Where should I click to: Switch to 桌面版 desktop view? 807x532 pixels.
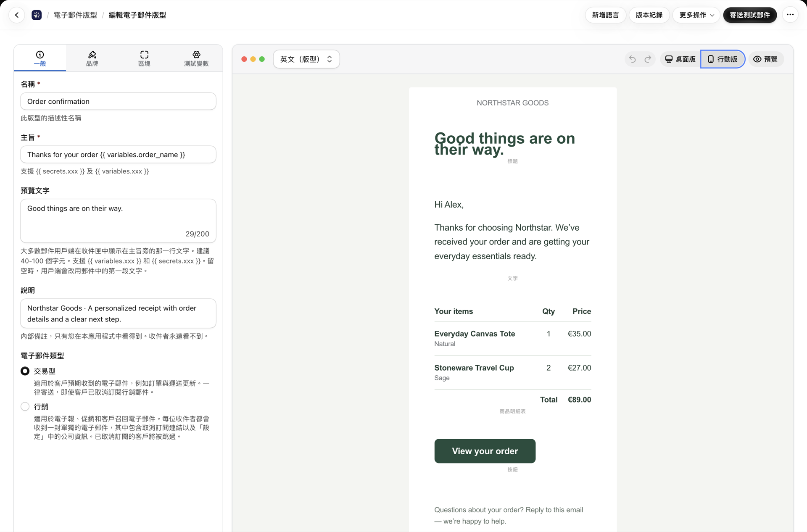pos(680,59)
